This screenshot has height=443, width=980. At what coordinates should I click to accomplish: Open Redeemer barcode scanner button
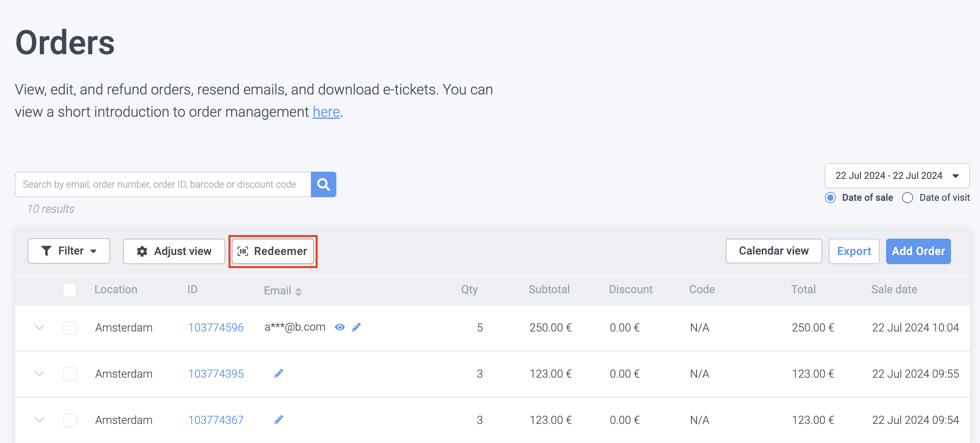(273, 251)
